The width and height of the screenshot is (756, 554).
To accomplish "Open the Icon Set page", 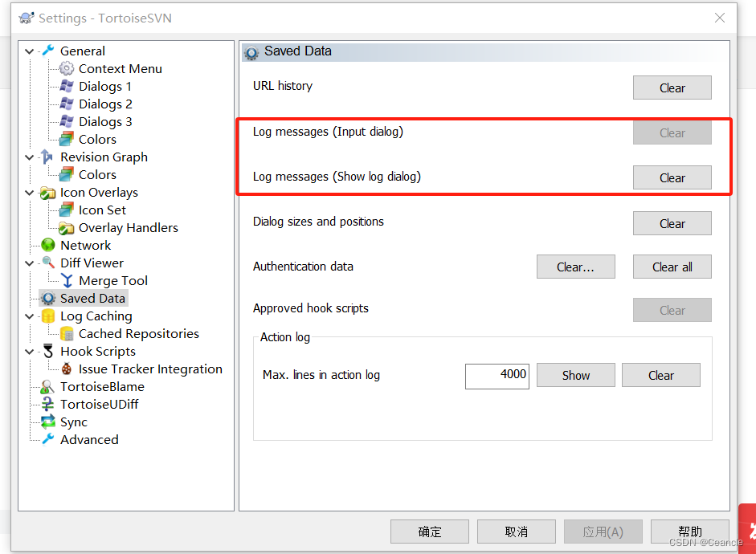I will pos(102,210).
